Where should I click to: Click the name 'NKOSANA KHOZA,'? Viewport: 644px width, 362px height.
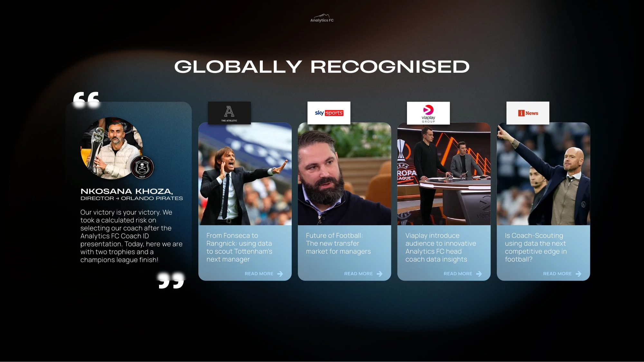coord(127,191)
